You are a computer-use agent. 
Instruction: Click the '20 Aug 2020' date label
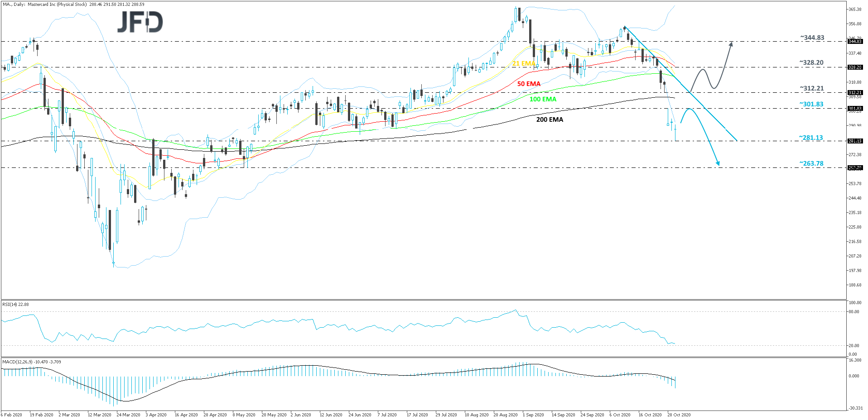tap(506, 415)
